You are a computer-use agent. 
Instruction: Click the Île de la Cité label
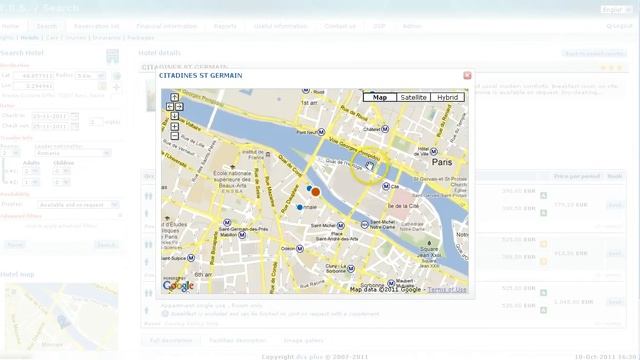click(403, 206)
